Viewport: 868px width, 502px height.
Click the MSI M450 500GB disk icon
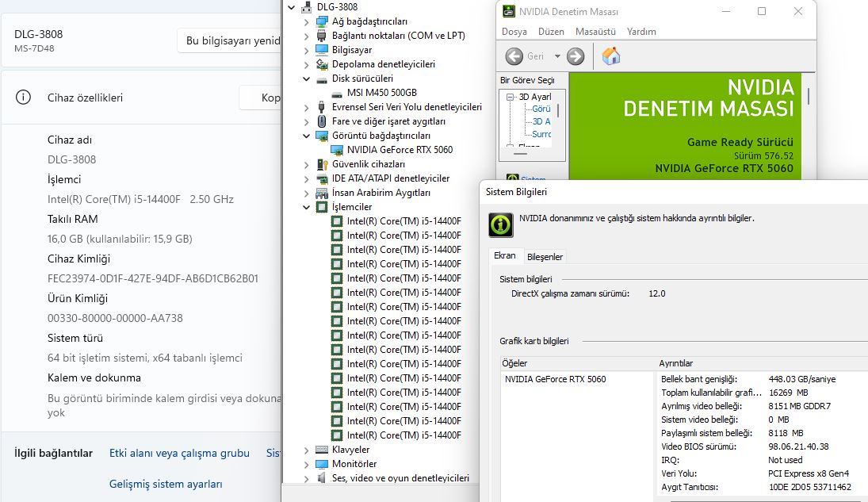(x=337, y=93)
